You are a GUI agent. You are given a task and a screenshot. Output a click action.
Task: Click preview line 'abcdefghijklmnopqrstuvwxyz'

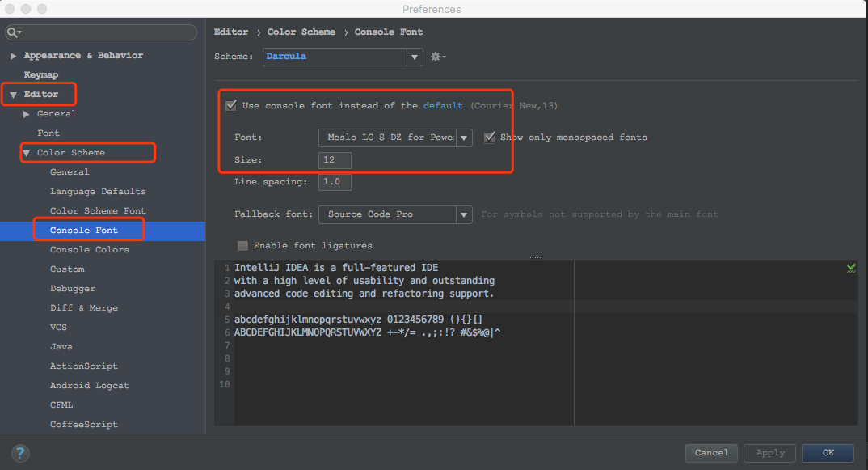(x=358, y=320)
